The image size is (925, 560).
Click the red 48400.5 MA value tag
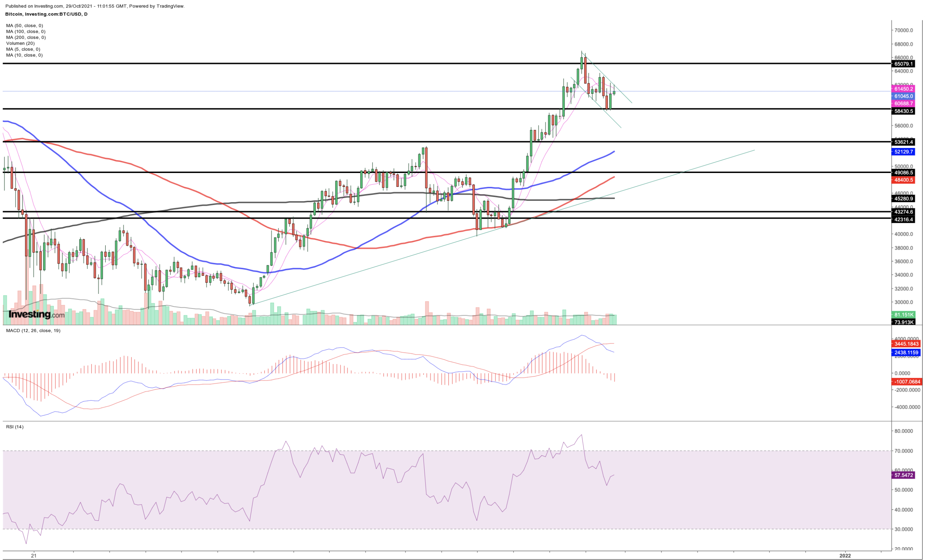[903, 180]
